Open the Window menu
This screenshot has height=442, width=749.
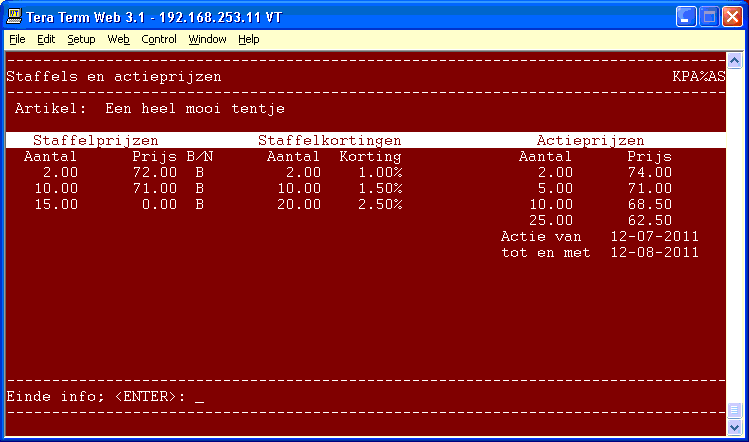coord(207,39)
